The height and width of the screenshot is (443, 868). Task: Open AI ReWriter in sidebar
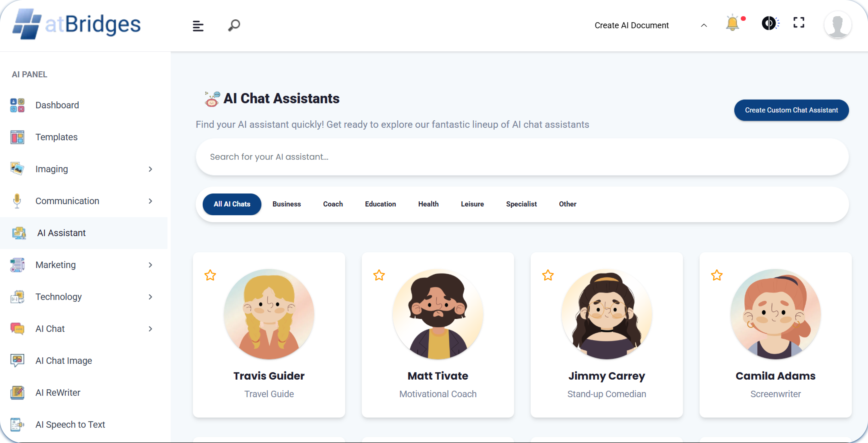coord(84,393)
